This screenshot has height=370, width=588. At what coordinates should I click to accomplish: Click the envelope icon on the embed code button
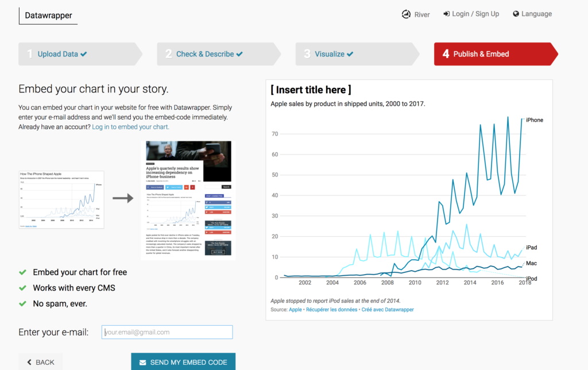143,361
